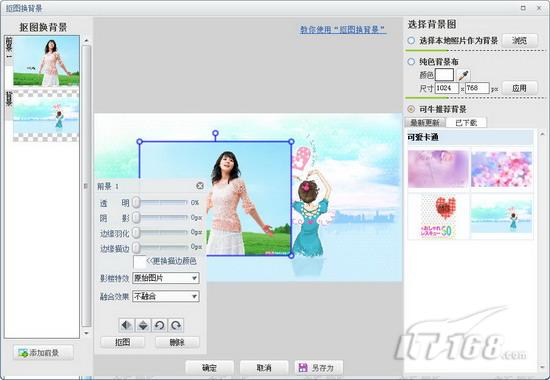Flip the foreground vertically
This screenshot has width=550, height=380.
click(143, 325)
